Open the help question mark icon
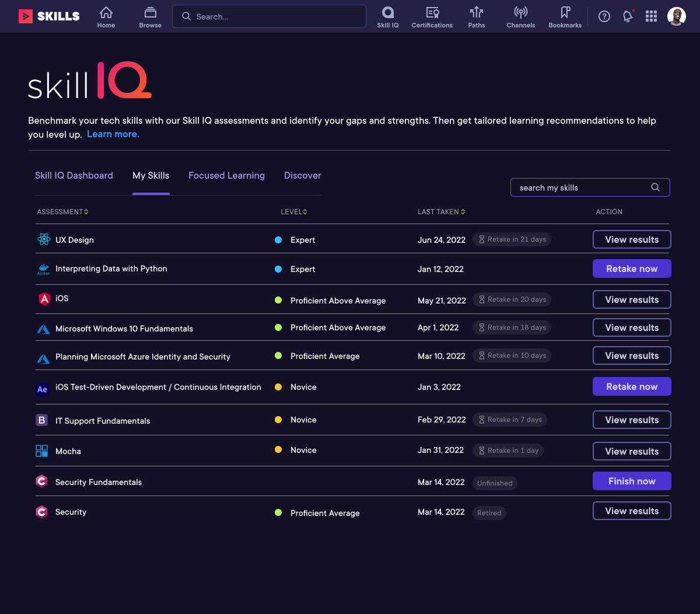The height and width of the screenshot is (614, 700). click(604, 16)
